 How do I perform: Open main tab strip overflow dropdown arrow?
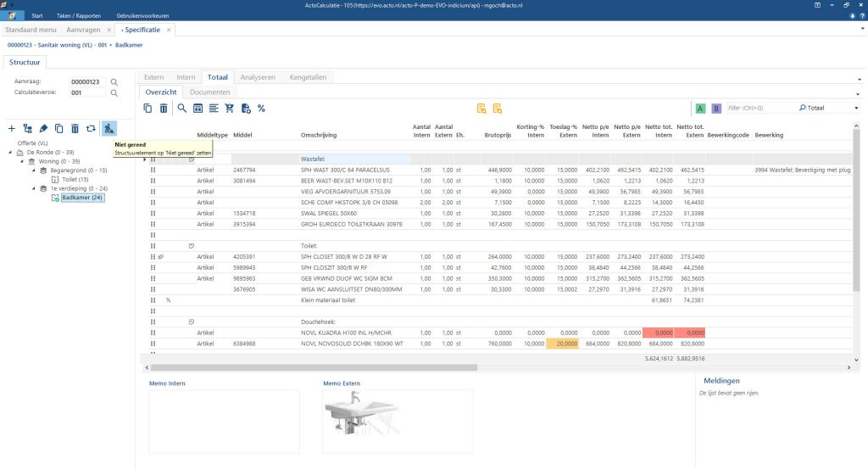click(x=862, y=30)
